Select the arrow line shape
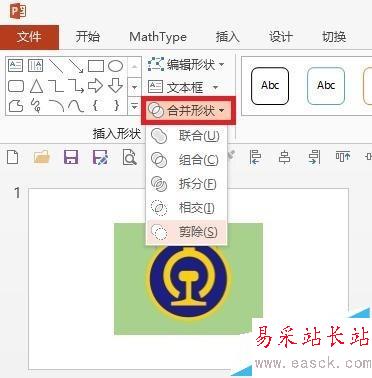The height and width of the screenshot is (378, 372). click(76, 66)
